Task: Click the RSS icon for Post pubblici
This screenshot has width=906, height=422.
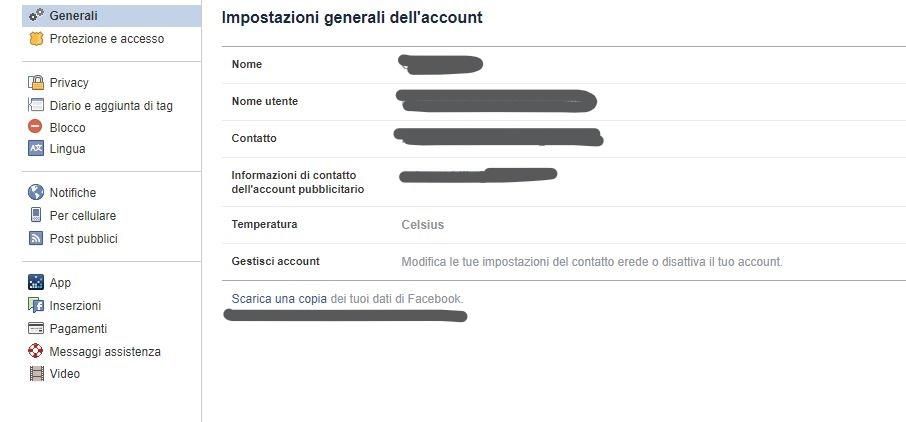Action: click(36, 239)
